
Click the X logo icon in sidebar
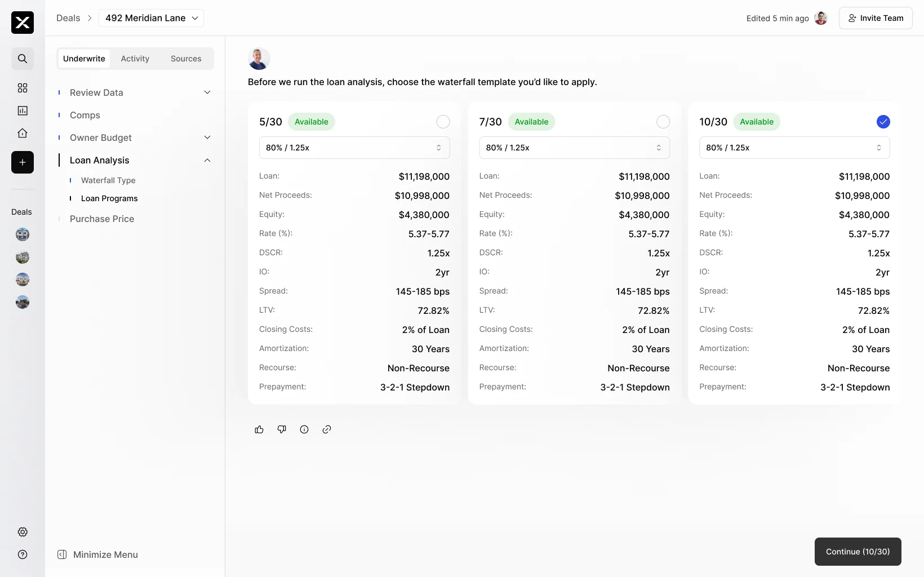23,23
